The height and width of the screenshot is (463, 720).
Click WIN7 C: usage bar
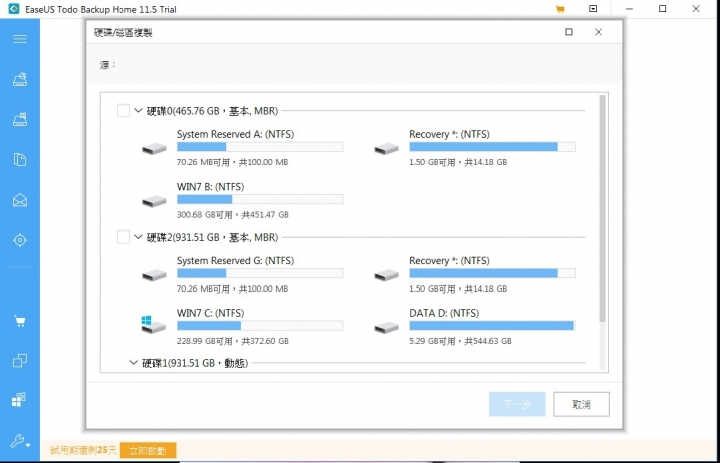tap(260, 326)
